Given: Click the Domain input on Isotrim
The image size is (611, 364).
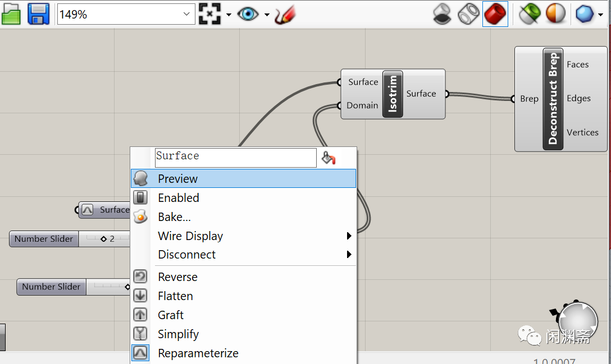Looking at the screenshot, I should (x=362, y=105).
